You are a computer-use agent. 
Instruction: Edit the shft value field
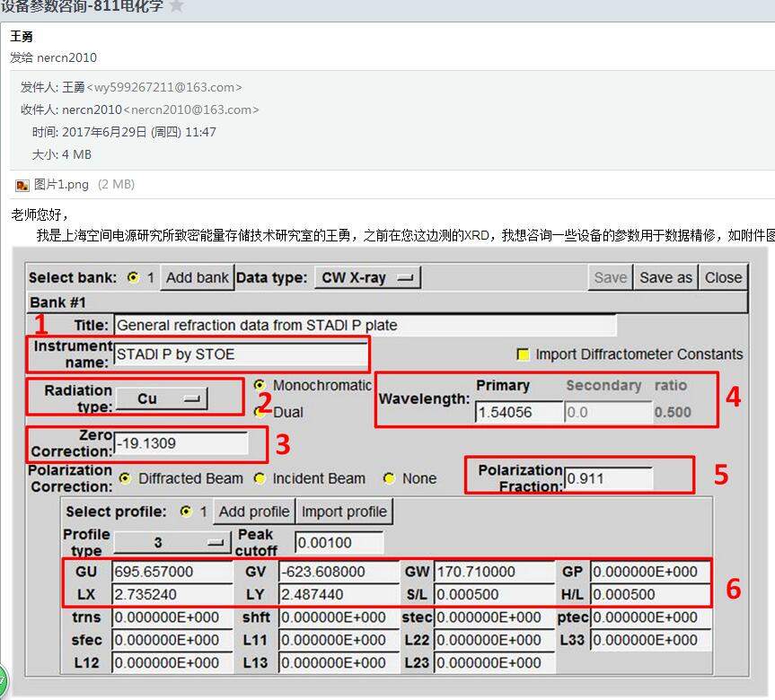coord(339,617)
